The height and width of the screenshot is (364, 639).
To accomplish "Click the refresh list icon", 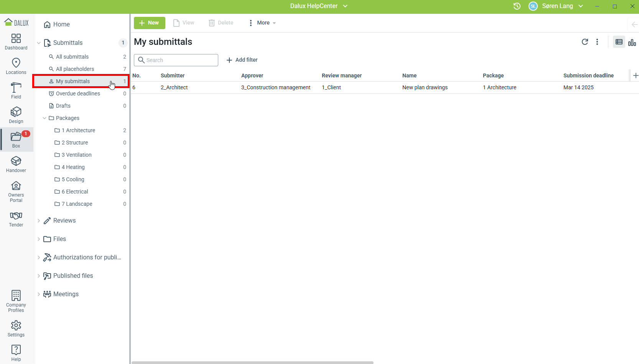I will pyautogui.click(x=585, y=42).
